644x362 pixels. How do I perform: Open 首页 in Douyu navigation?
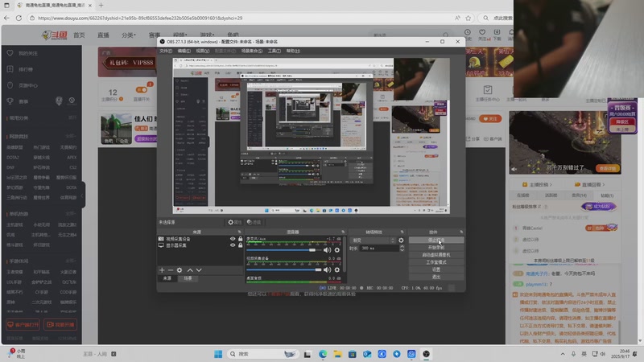coord(79,35)
